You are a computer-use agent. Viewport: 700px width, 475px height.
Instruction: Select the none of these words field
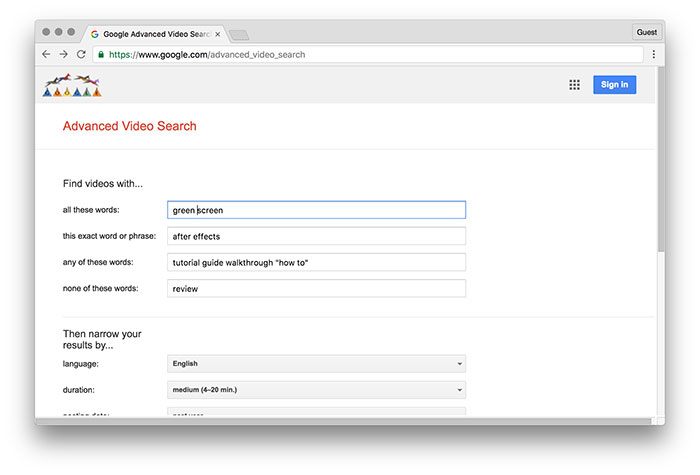coord(316,288)
